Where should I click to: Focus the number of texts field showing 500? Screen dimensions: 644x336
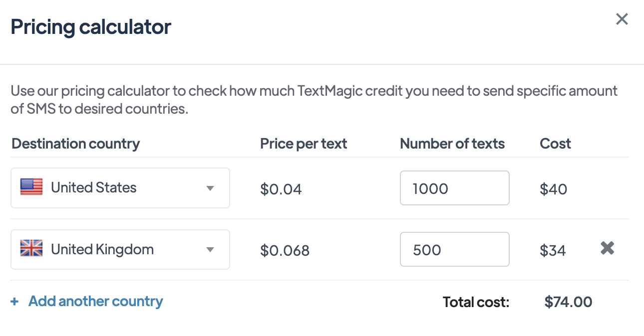click(x=454, y=249)
